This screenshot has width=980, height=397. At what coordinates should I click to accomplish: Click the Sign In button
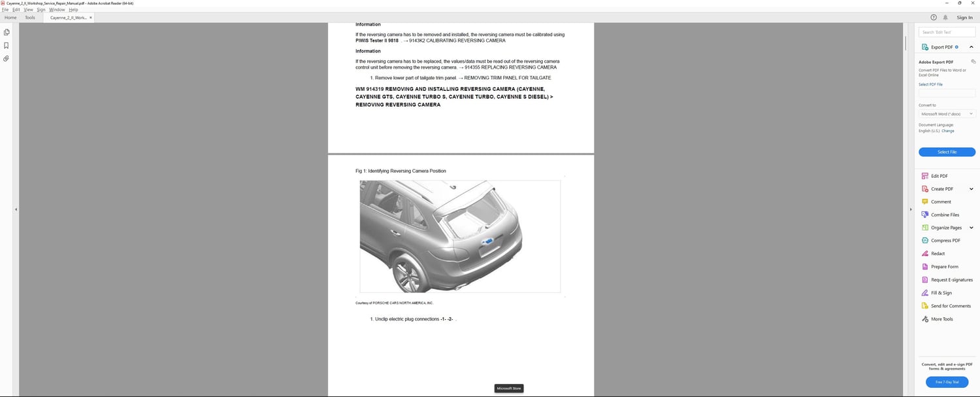[964, 18]
